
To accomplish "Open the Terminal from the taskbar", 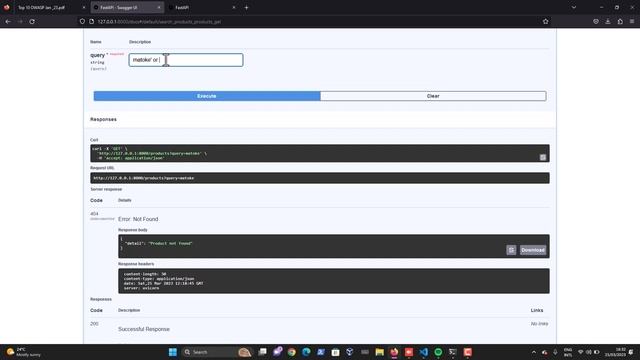I will [x=453, y=352].
